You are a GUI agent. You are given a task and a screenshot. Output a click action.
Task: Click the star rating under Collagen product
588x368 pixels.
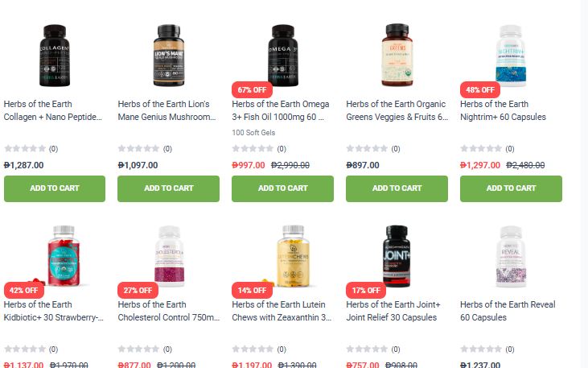pyautogui.click(x=25, y=149)
